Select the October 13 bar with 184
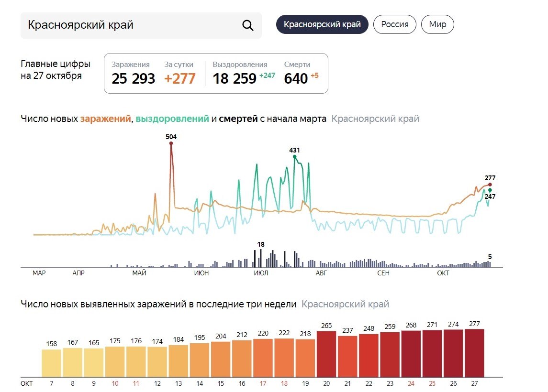Screen dimensions: 548x392 point(178,361)
